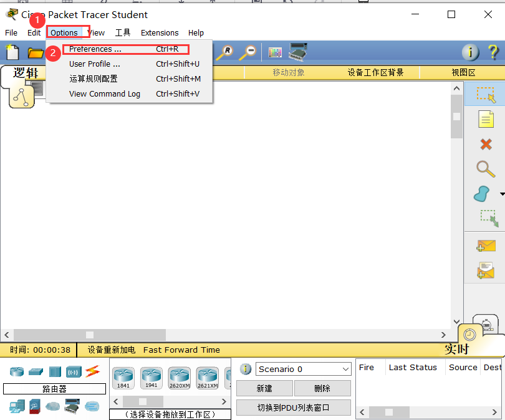Image resolution: width=505 pixels, height=420 pixels.
Task: Select Preferences from Options menu
Action: 129,49
